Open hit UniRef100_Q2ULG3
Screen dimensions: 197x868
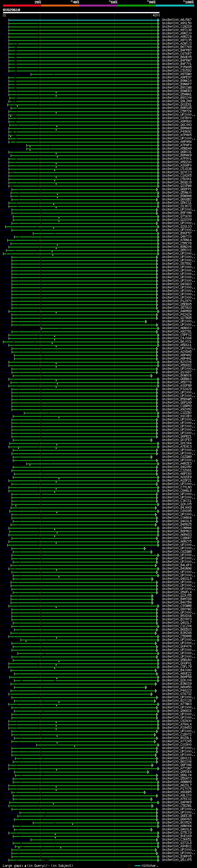(x=177, y=226)
